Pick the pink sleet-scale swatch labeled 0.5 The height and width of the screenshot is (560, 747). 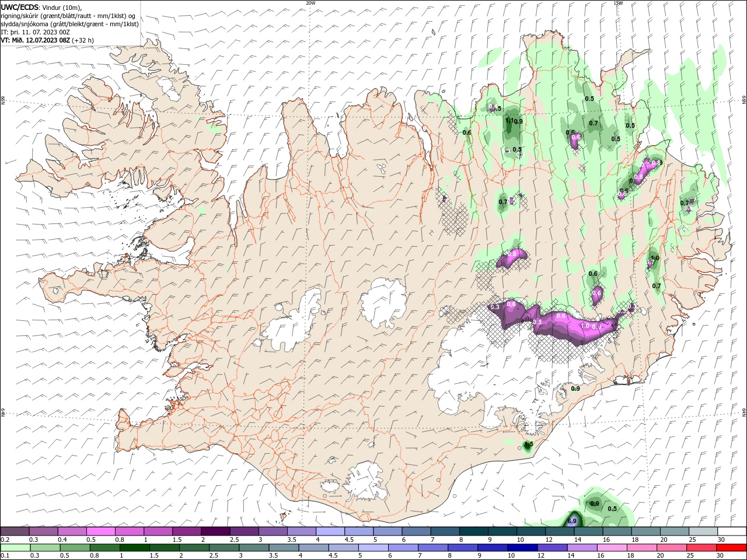(100, 531)
